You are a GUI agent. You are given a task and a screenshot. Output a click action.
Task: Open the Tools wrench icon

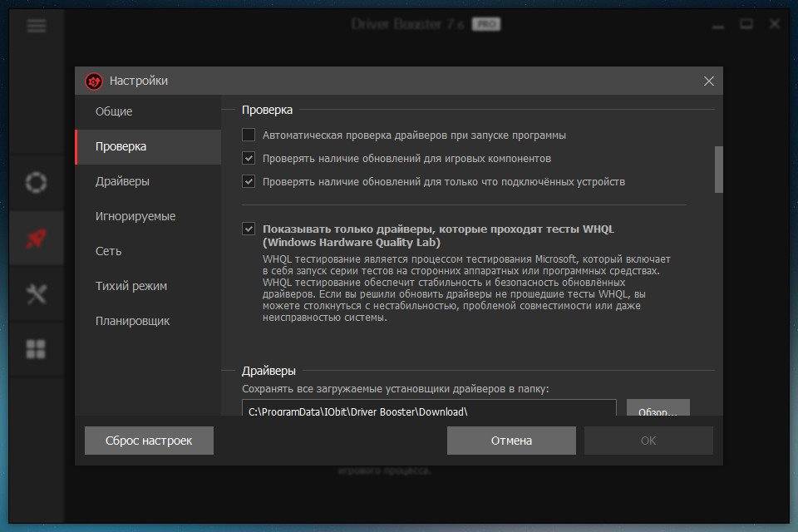click(36, 293)
